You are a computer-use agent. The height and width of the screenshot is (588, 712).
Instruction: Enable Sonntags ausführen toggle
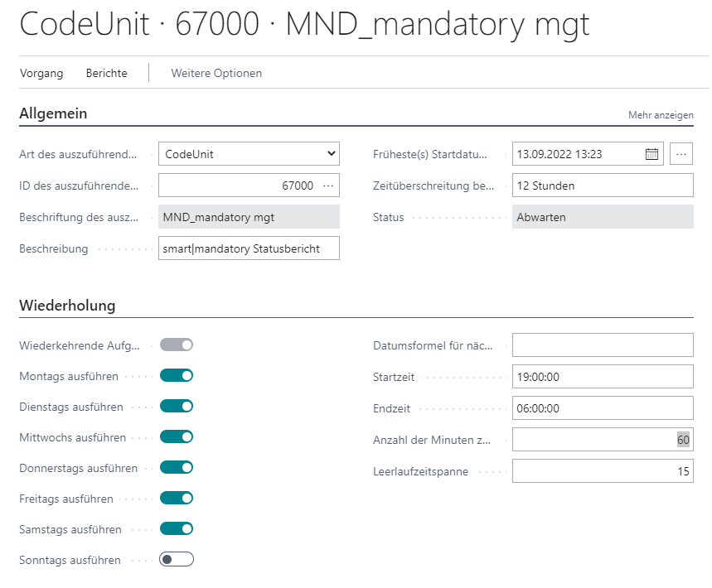pyautogui.click(x=177, y=560)
